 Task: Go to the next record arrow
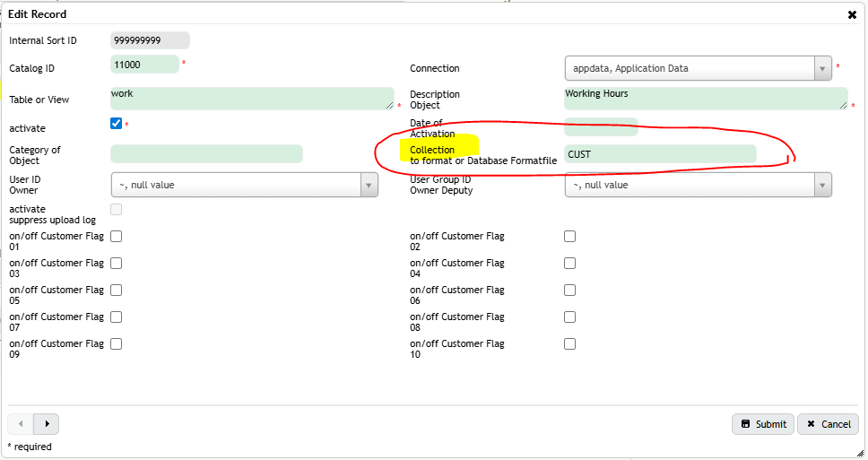pos(46,423)
